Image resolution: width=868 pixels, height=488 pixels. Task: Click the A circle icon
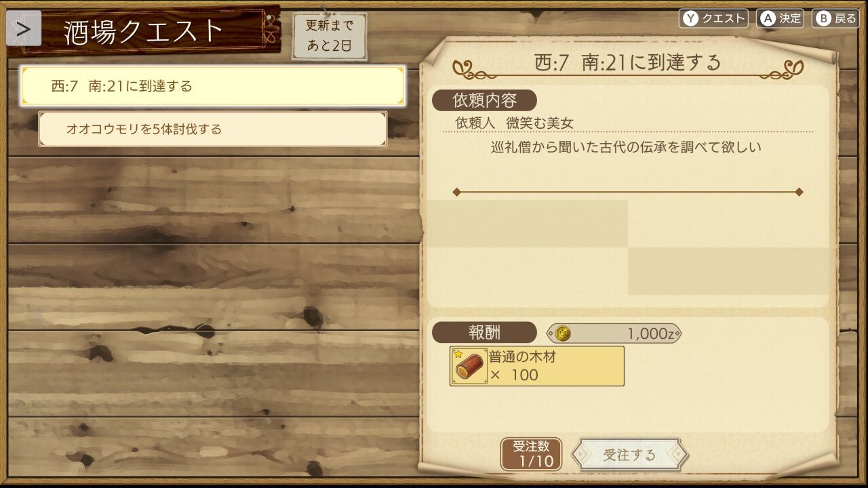tap(768, 19)
